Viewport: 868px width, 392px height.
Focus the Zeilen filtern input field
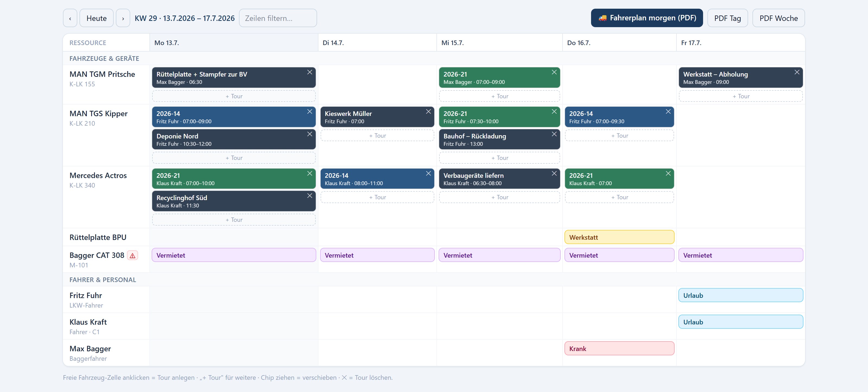278,18
